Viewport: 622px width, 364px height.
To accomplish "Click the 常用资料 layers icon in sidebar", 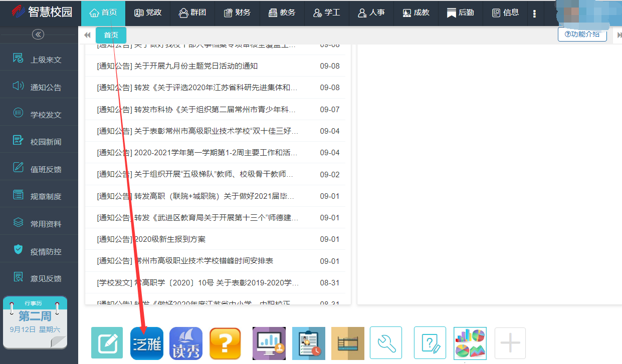I will tap(18, 222).
